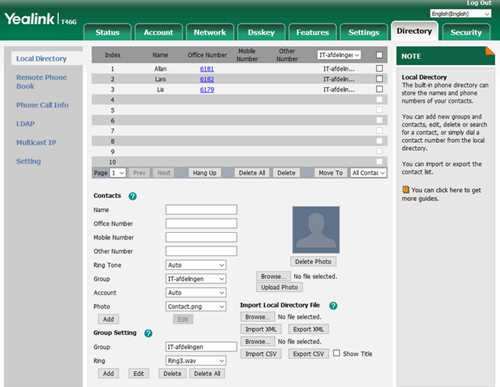Image resolution: width=500 pixels, height=387 pixels.
Task: Click Browse above the Import CSV button
Action: coord(257,341)
